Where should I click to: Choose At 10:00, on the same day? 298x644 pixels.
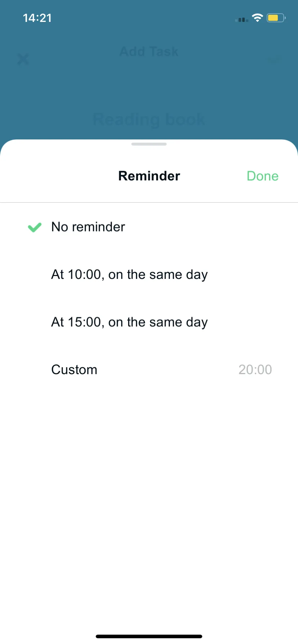(149, 275)
